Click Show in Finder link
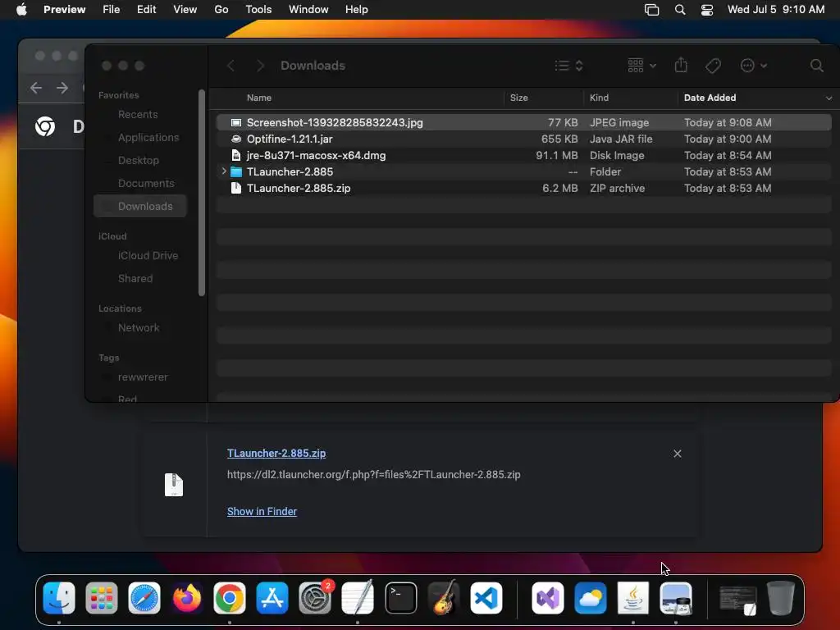840x630 pixels. click(x=262, y=512)
